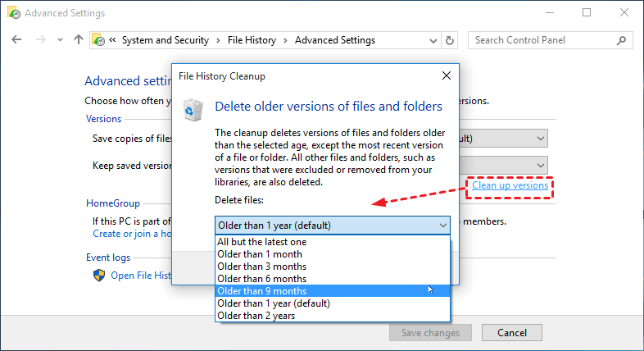The height and width of the screenshot is (351, 644).
Task: Click the refresh button in address bar
Action: coord(450,40)
